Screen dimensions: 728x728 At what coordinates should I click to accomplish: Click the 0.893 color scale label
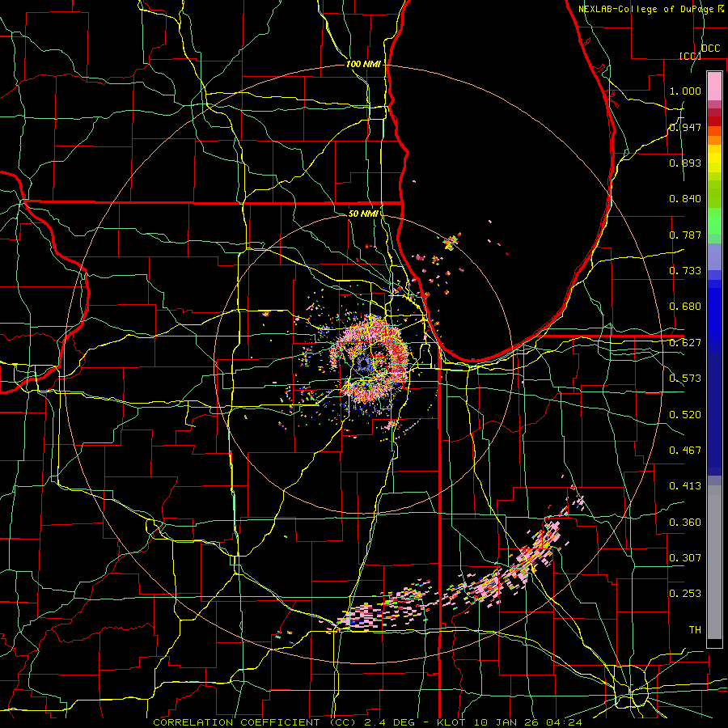685,163
